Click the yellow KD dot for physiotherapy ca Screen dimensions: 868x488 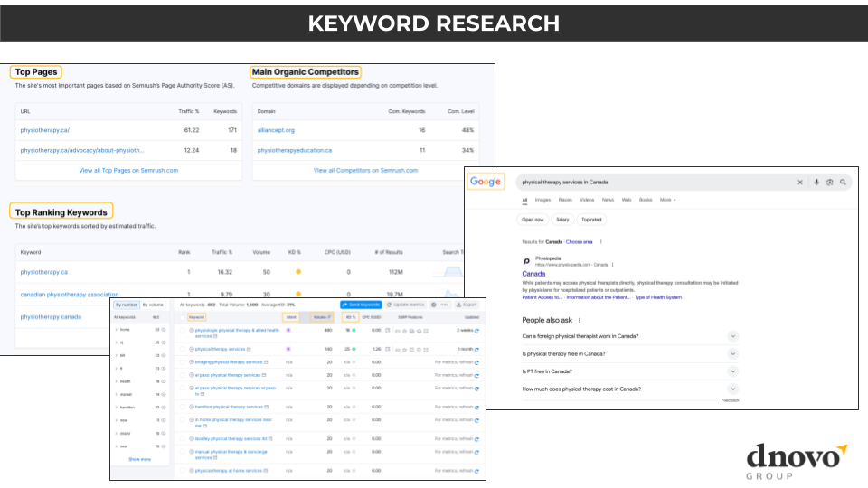[298, 271]
